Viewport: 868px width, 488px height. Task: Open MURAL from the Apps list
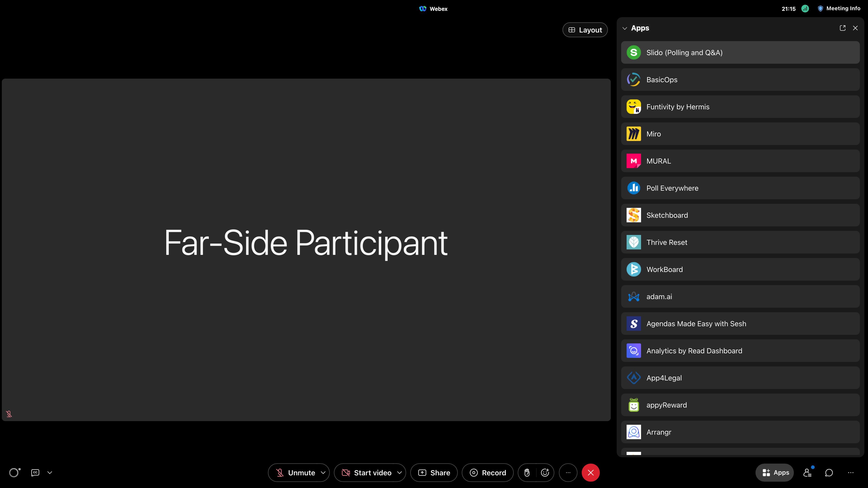[x=740, y=161]
